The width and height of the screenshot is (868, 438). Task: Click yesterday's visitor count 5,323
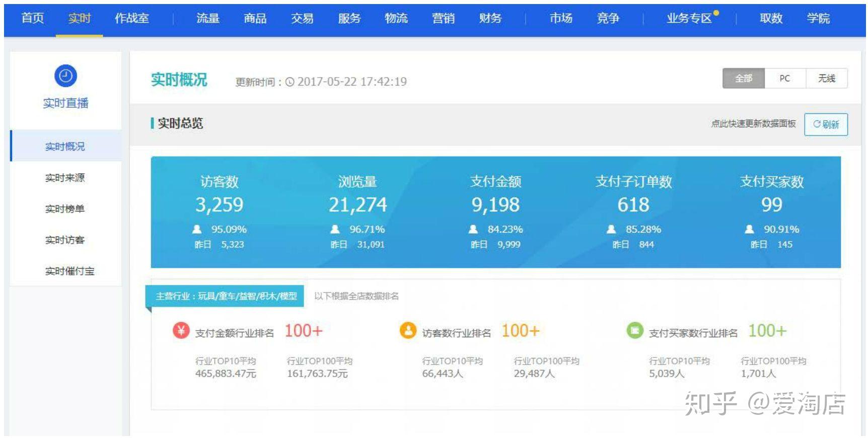pyautogui.click(x=233, y=245)
